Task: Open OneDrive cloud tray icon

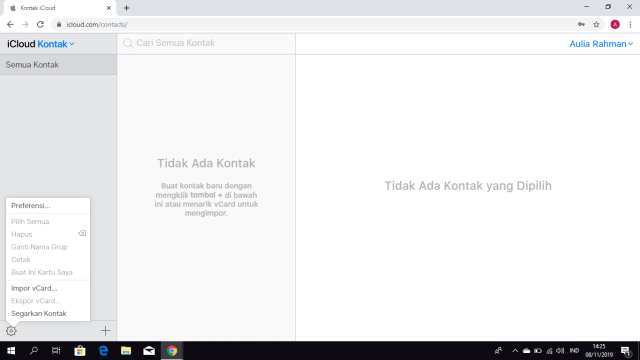Action: click(x=527, y=351)
